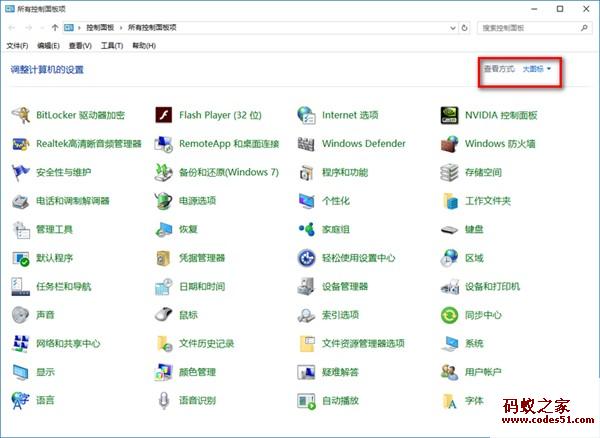Click the 显示 link
The image size is (600, 438).
click(45, 372)
